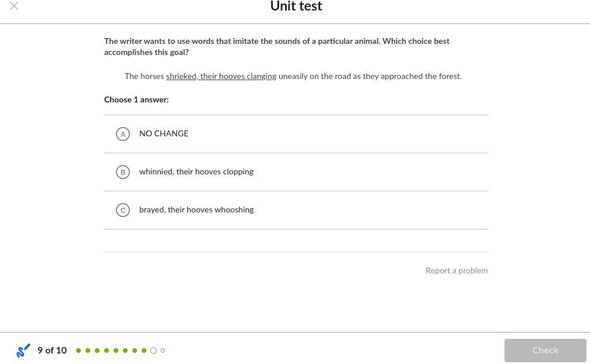This screenshot has height=364, width=590.
Task: Click the "Choose 1 answer:" label
Action: click(136, 99)
